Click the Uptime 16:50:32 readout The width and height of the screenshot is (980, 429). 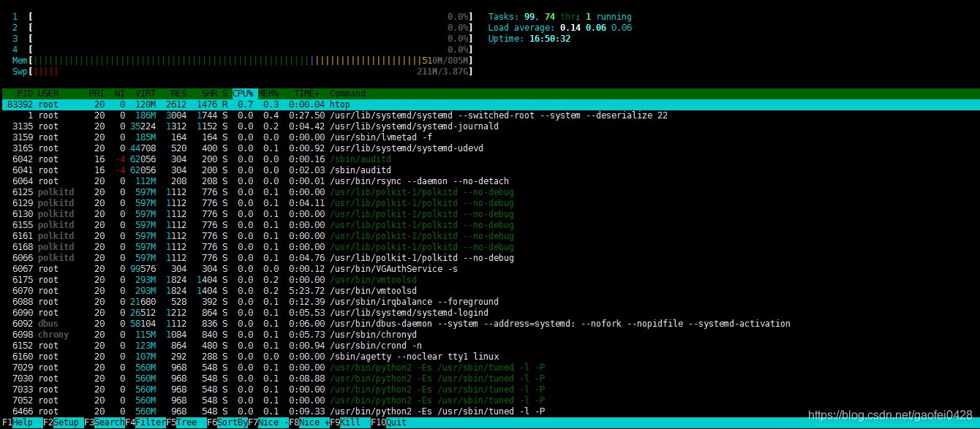coord(529,39)
